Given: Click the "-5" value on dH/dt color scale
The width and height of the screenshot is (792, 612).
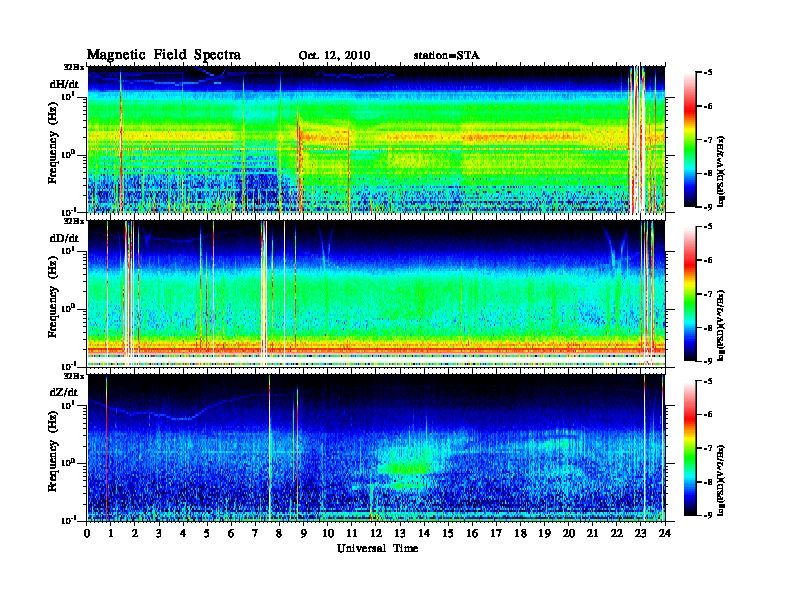Looking at the screenshot, I should (x=708, y=73).
